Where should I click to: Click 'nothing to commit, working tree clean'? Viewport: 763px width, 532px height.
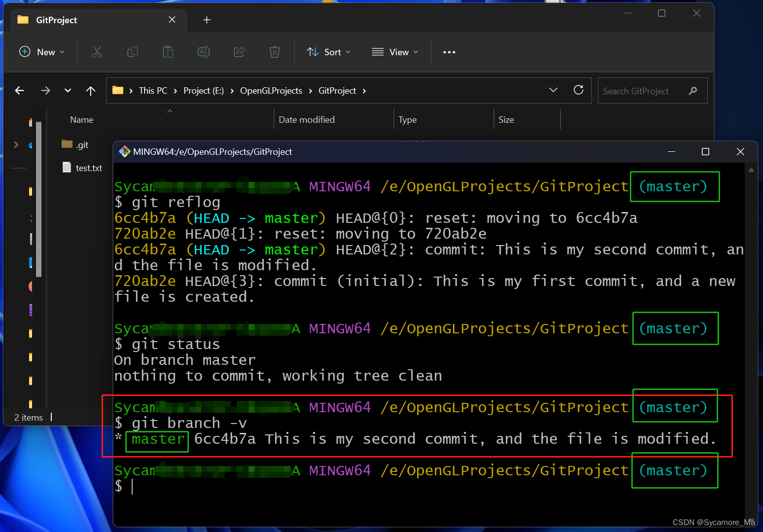pyautogui.click(x=278, y=376)
